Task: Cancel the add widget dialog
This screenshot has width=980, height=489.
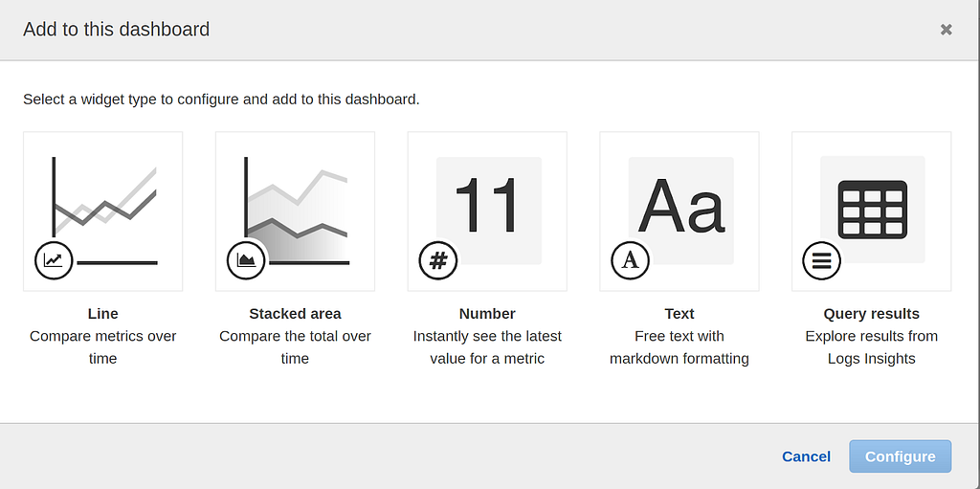Action: pyautogui.click(x=806, y=456)
